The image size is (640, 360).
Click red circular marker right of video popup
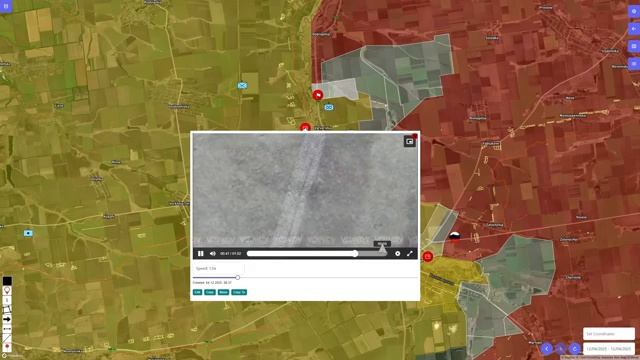[427, 257]
